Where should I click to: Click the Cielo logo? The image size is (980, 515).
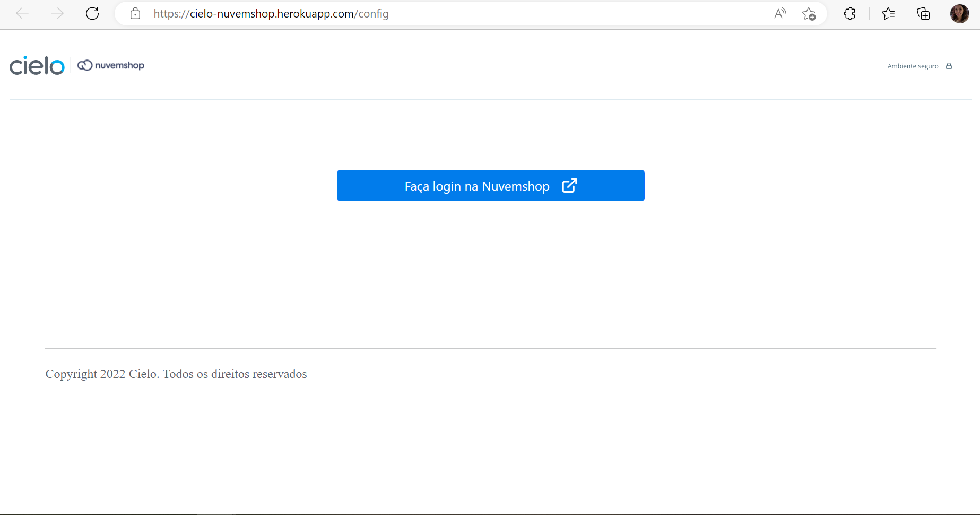[x=37, y=65]
